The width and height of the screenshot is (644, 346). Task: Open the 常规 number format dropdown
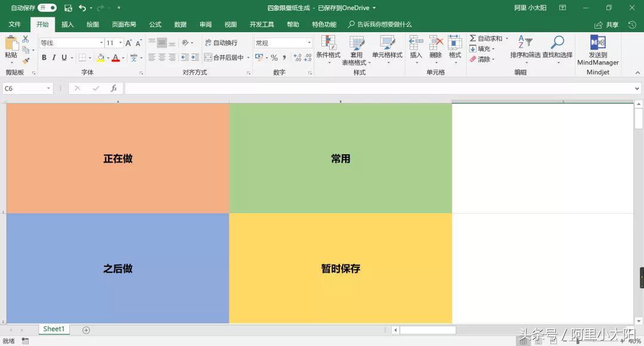[281, 42]
